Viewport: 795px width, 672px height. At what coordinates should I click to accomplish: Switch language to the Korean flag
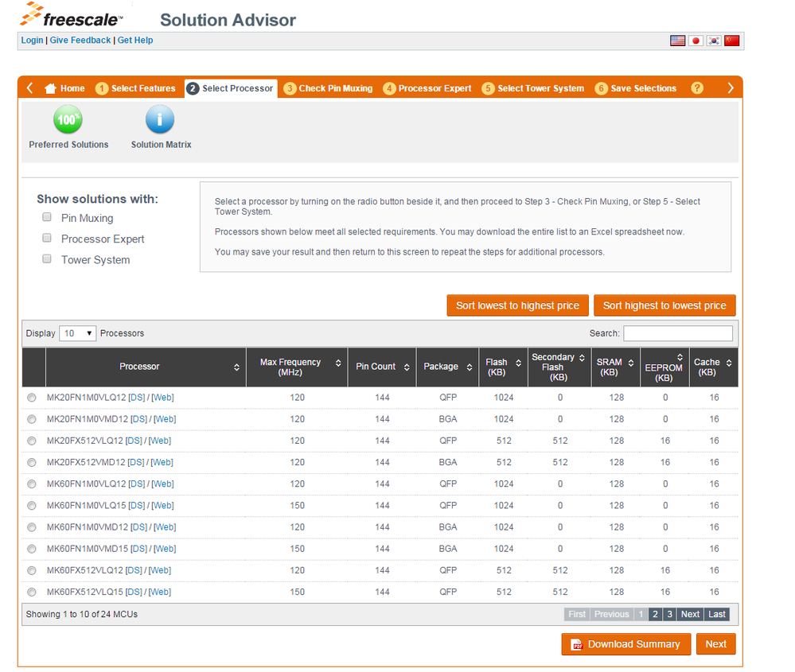coord(713,41)
